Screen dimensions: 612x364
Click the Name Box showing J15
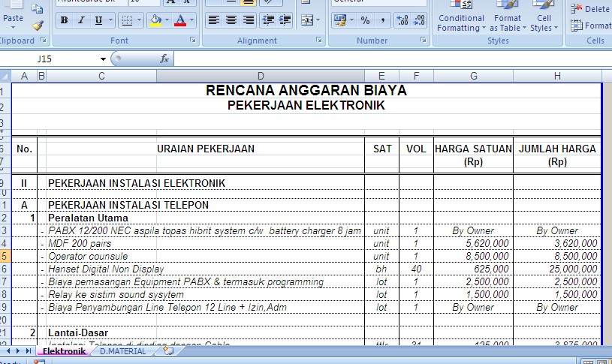coord(49,59)
